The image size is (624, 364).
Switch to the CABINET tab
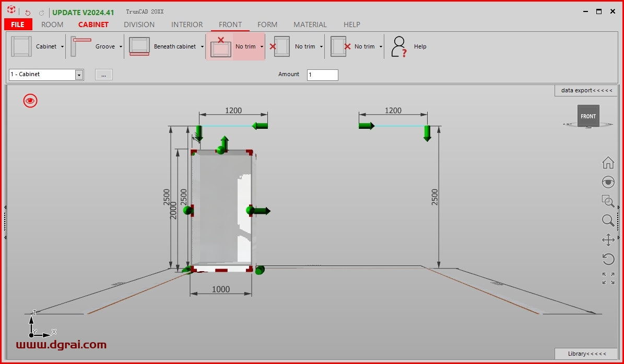(x=93, y=25)
